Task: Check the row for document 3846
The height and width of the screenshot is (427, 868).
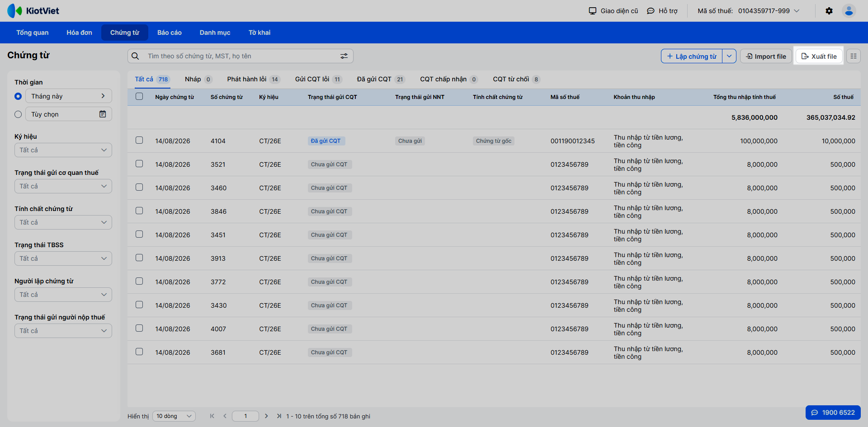Action: (x=139, y=211)
